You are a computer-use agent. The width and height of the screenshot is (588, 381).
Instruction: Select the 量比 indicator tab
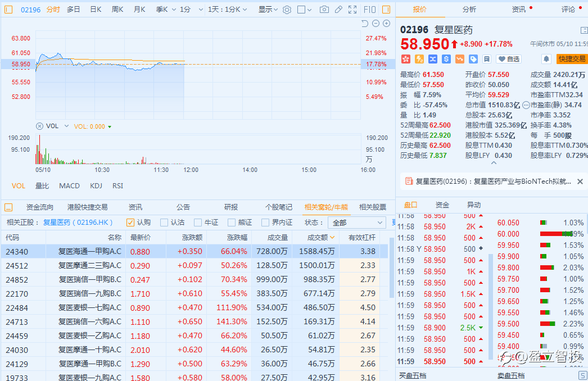(42, 185)
